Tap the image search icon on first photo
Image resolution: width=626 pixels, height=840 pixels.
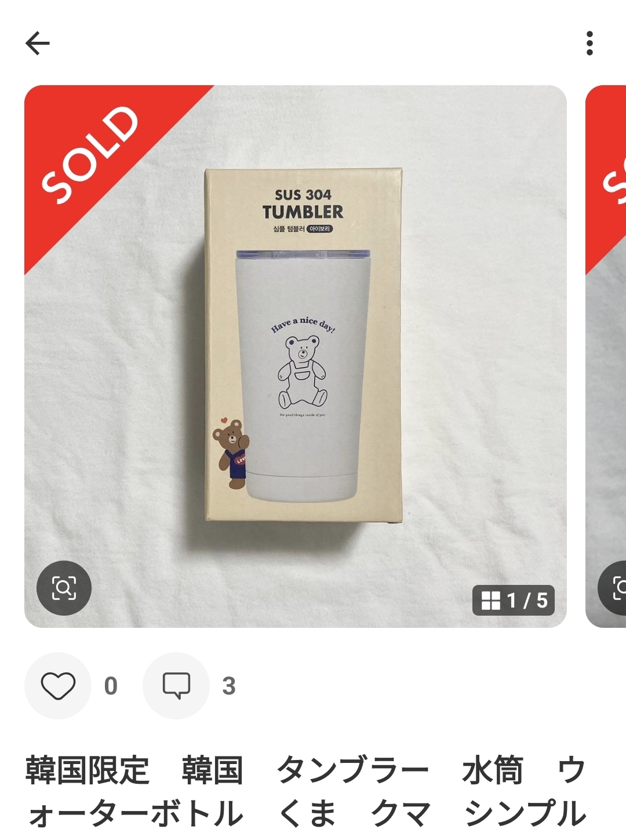[x=64, y=588]
